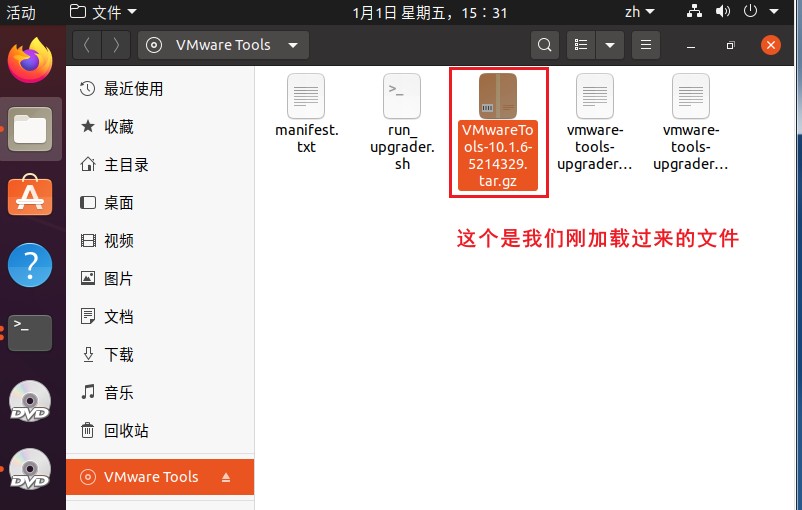Open 桌面 folder in sidebar

[160, 203]
